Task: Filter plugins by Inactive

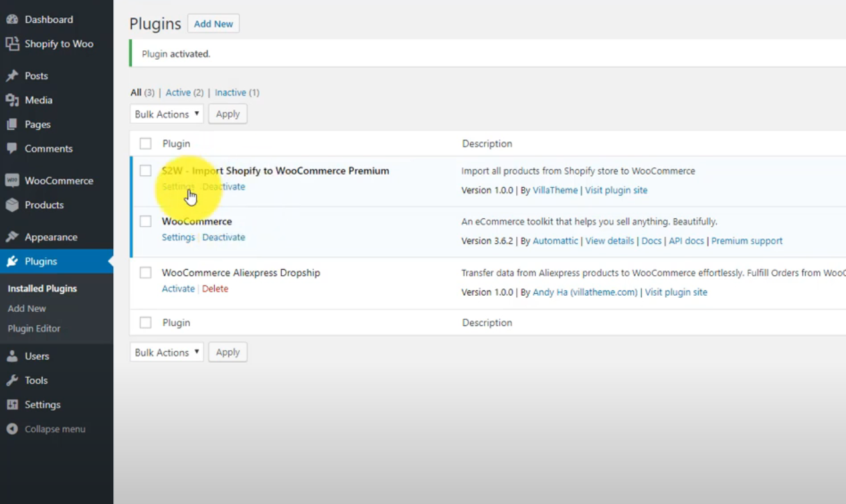Action: pos(230,92)
